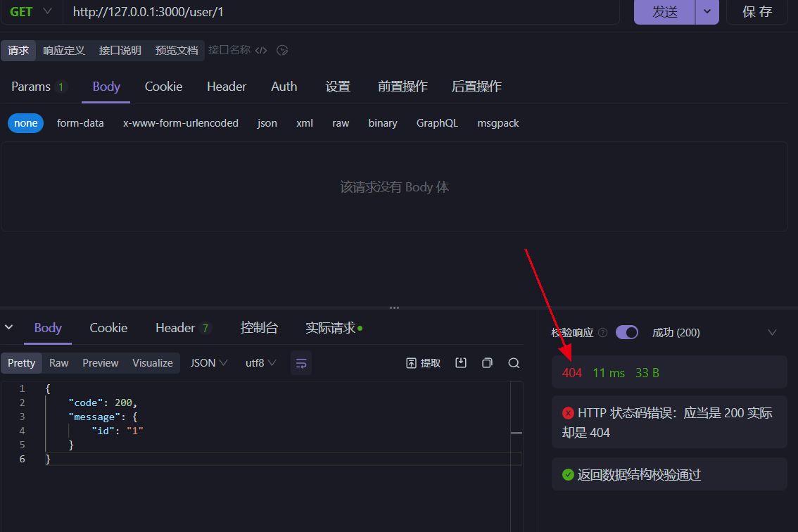Open the utf8 encoding dropdown
Viewport: 798px width, 532px height.
(260, 363)
